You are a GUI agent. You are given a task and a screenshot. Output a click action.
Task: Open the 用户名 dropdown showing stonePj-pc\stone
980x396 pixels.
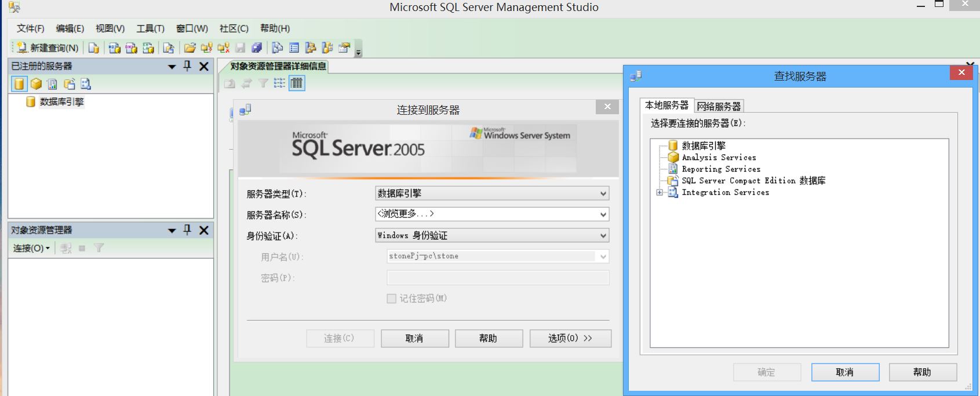497,256
